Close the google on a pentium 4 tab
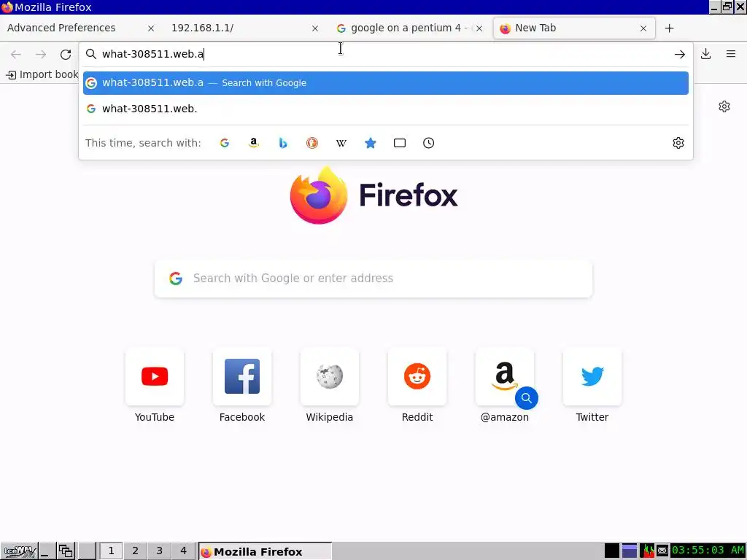This screenshot has width=747, height=560. (x=479, y=28)
